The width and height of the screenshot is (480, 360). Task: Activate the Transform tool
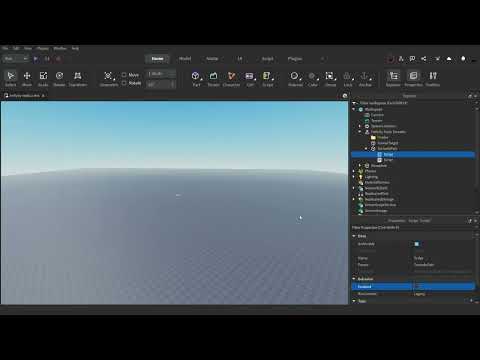coord(78,79)
